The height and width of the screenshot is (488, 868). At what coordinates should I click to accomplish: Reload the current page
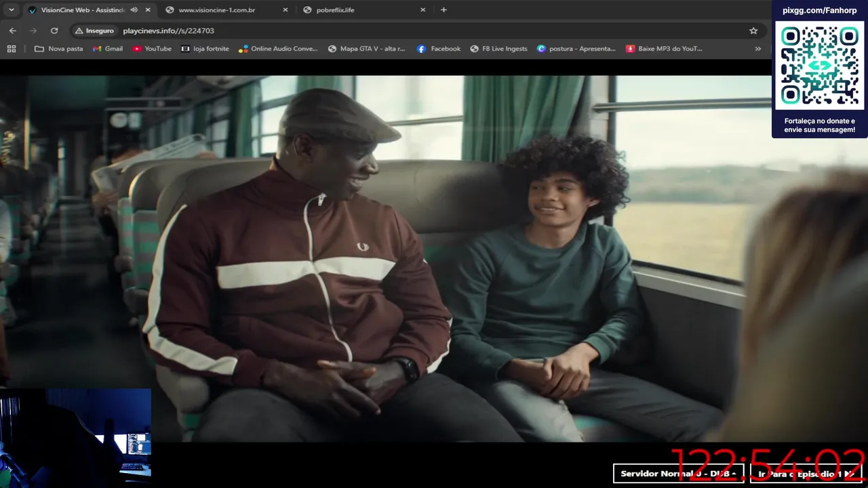54,30
